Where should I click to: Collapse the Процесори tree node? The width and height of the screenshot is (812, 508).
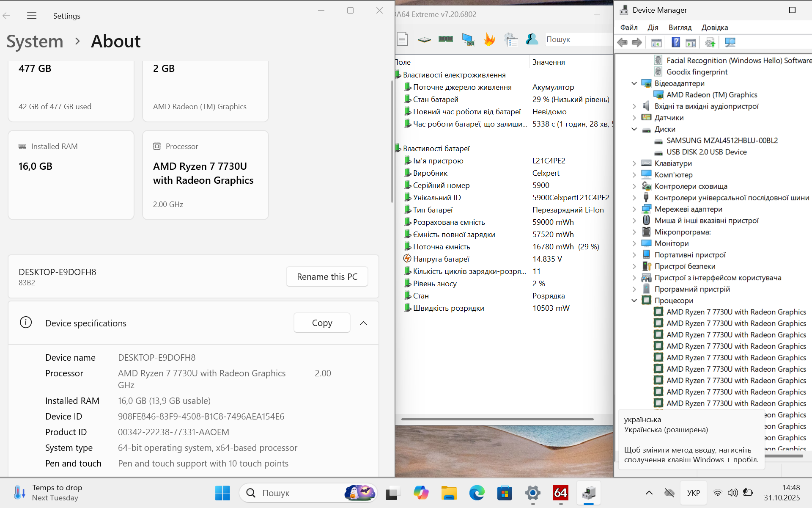tap(634, 301)
